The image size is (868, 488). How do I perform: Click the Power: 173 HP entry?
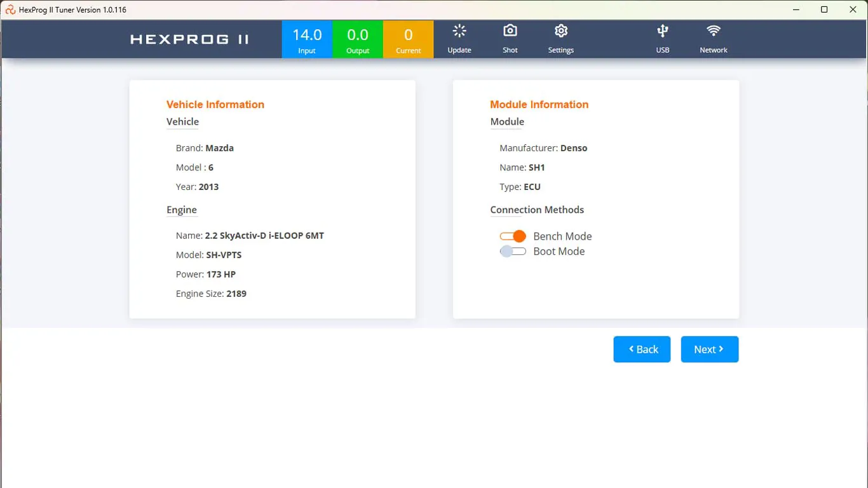(206, 274)
